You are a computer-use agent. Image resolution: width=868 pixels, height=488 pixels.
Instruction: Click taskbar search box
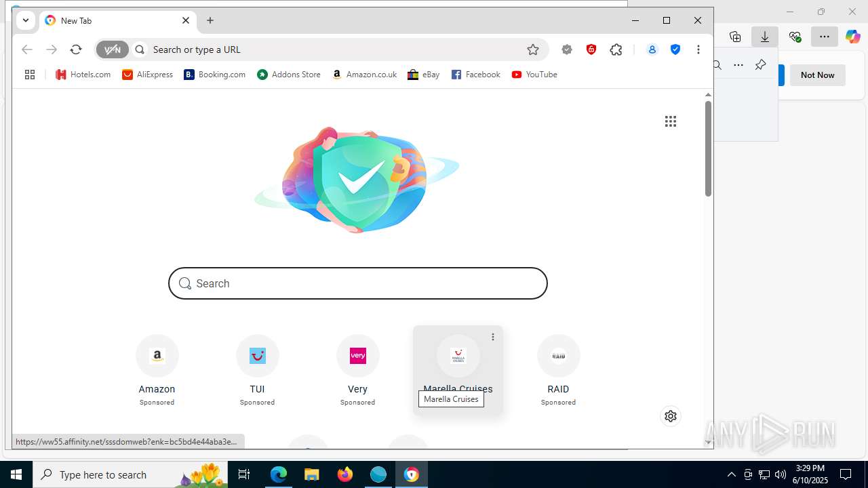point(130,474)
